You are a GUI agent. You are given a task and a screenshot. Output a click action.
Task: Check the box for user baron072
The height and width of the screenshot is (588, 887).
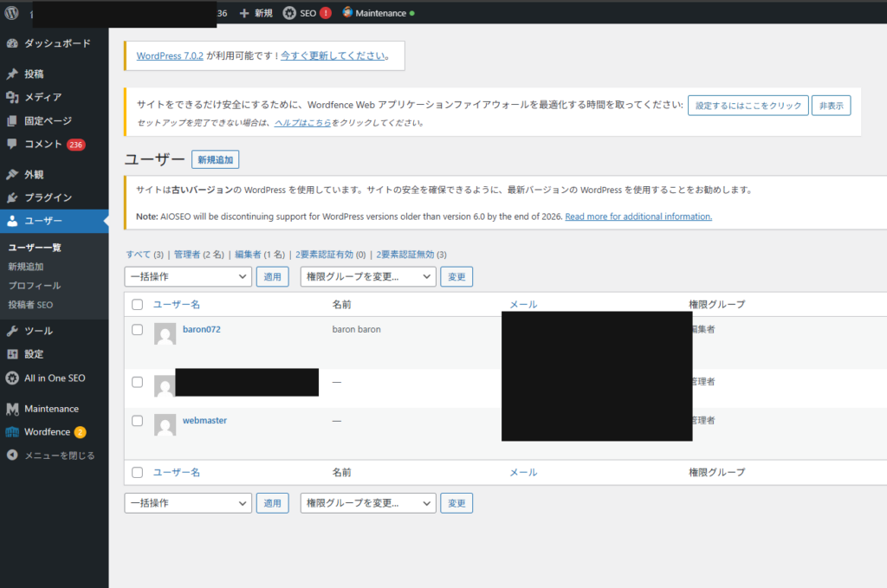(138, 330)
